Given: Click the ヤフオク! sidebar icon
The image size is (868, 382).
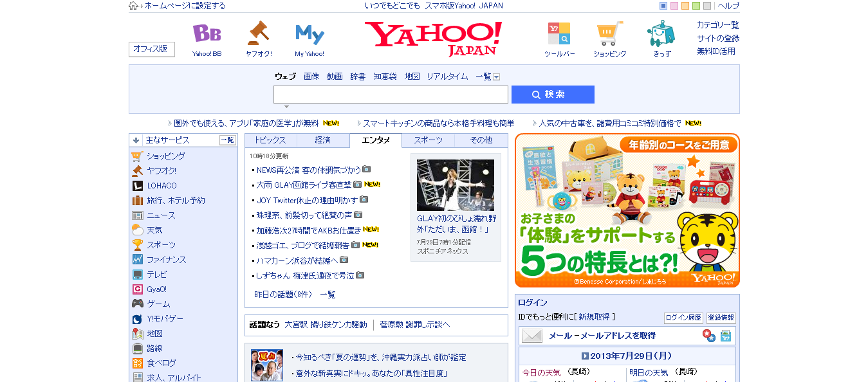Looking at the screenshot, I should 137,171.
